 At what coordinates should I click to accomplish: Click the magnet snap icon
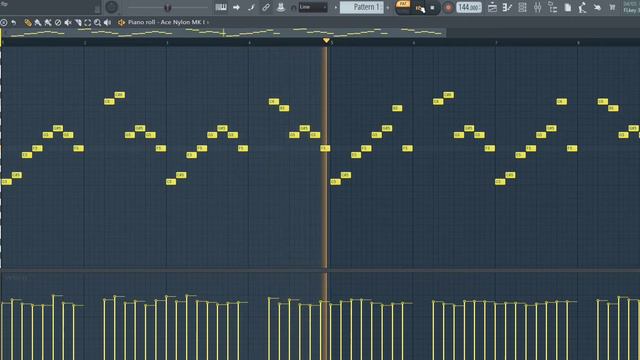click(x=293, y=7)
